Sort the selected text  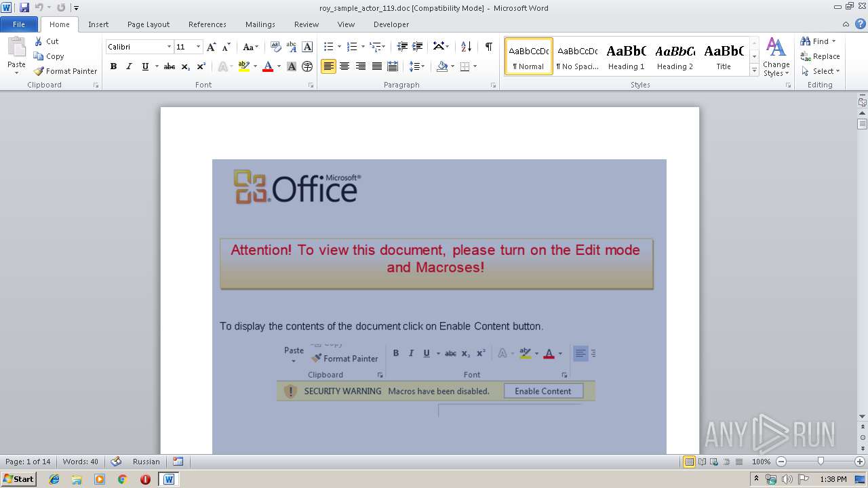coord(466,47)
